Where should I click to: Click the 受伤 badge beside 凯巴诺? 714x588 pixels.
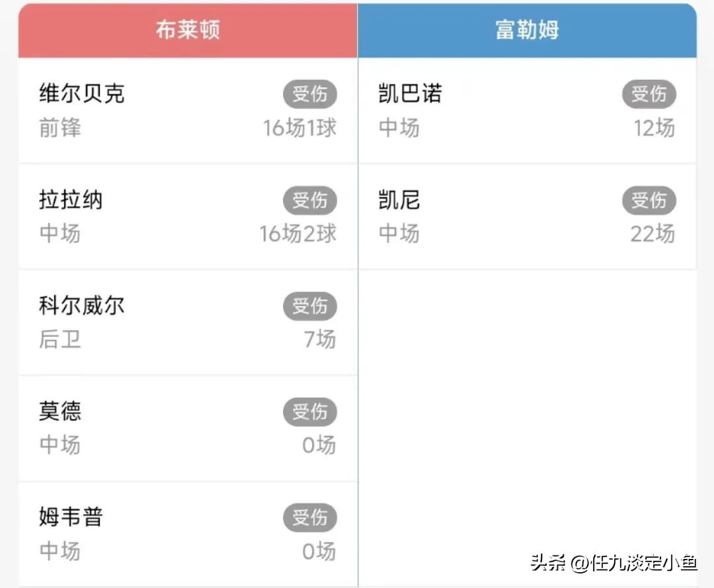[649, 94]
